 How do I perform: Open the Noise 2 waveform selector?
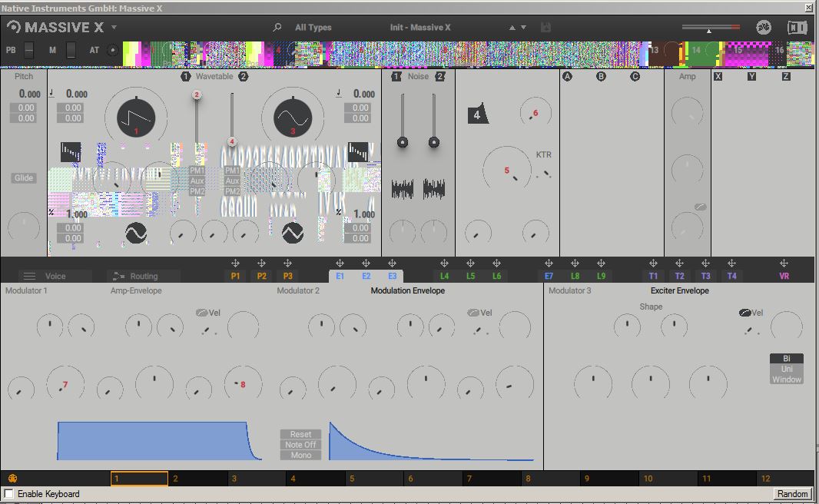pyautogui.click(x=433, y=189)
